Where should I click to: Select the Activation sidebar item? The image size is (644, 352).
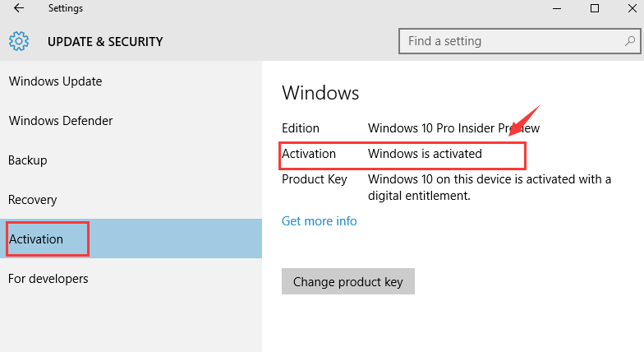coord(36,239)
